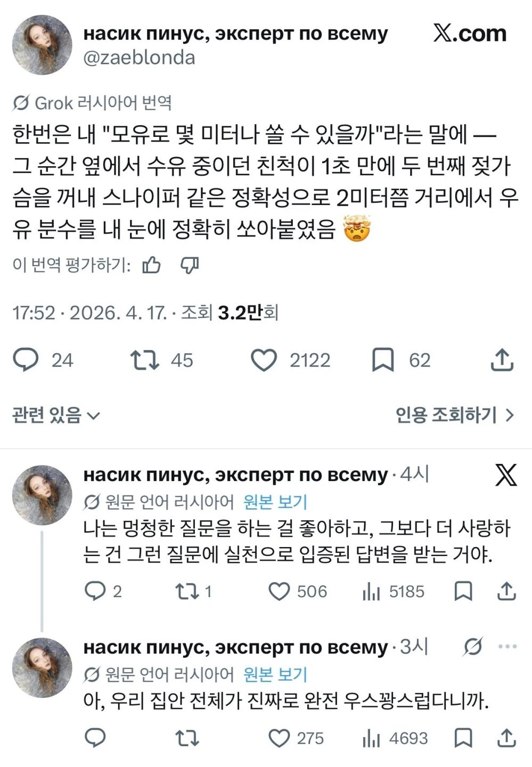Bookmark the second reply with 275 likes
The height and width of the screenshot is (767, 532).
point(463,738)
